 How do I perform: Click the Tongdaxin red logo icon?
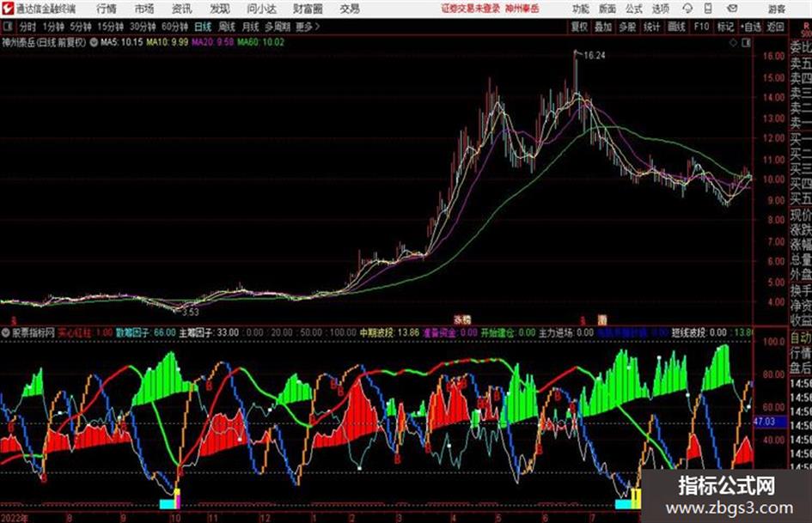point(8,9)
